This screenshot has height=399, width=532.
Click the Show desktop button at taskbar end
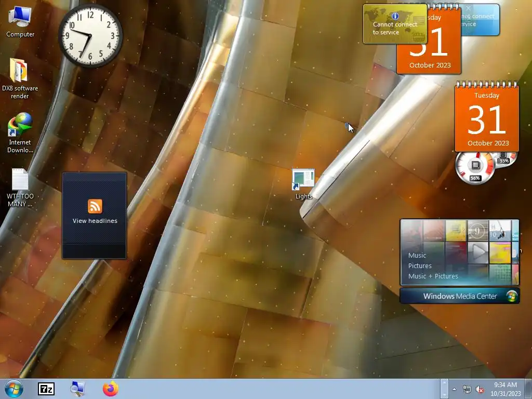coord(528,389)
